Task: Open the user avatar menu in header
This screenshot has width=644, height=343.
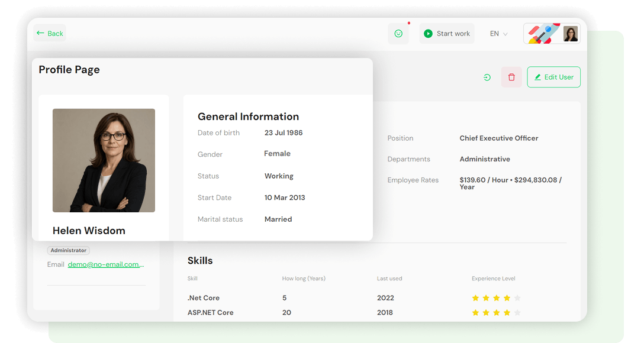Action: (x=570, y=34)
